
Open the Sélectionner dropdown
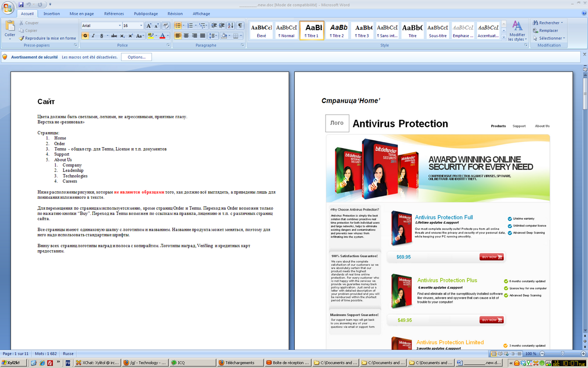tap(549, 38)
